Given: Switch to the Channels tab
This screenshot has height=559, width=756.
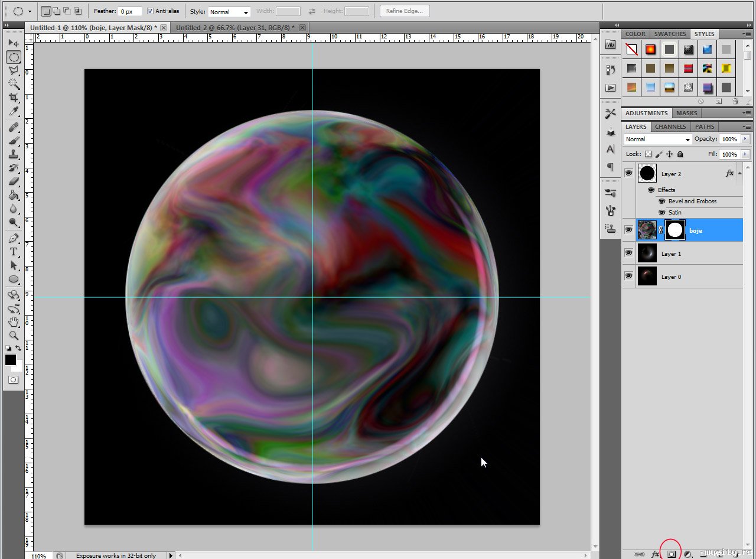Looking at the screenshot, I should [x=670, y=126].
